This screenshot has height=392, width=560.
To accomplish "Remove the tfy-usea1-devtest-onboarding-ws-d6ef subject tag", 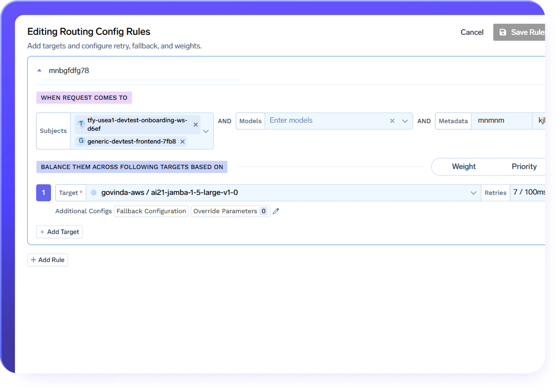I will 196,125.
